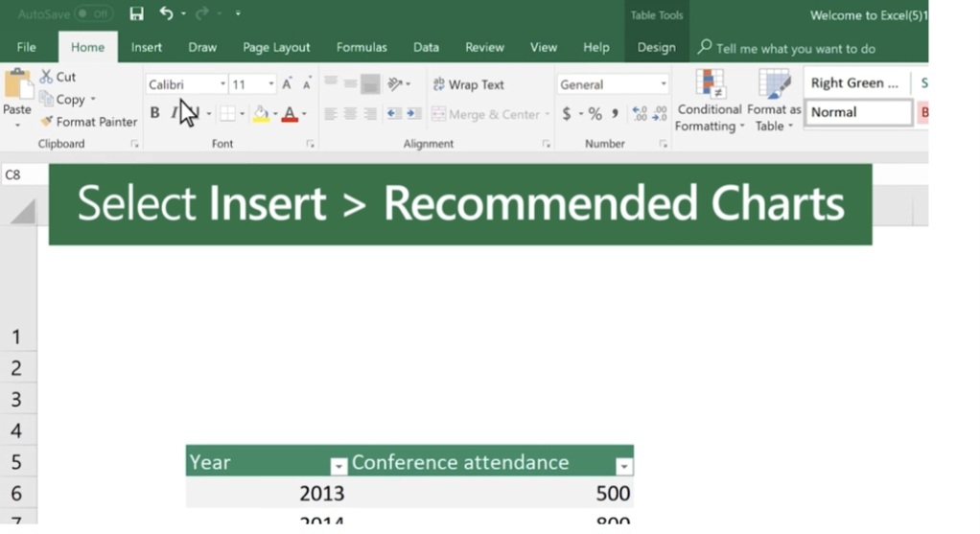Click the Accounting dollar format icon
The width and height of the screenshot is (980, 534).
point(567,114)
